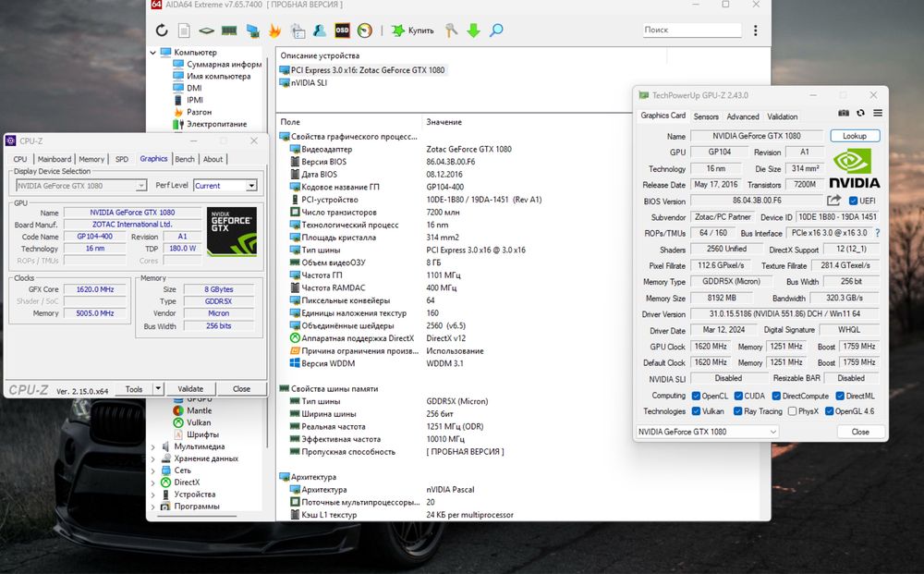Click the Close button in CPU-Z
924x574 pixels.
[241, 388]
